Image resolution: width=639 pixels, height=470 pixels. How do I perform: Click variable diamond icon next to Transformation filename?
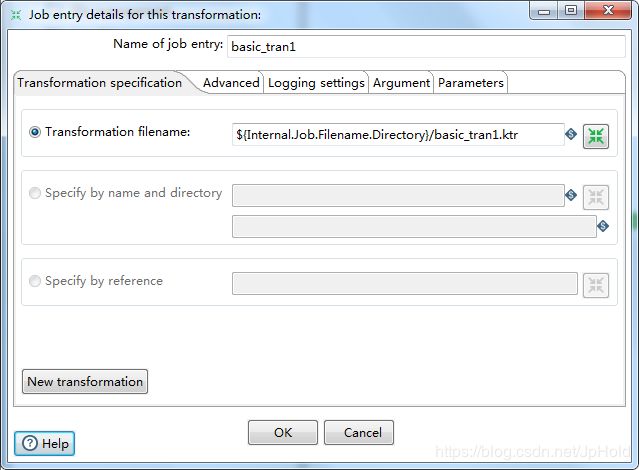571,134
